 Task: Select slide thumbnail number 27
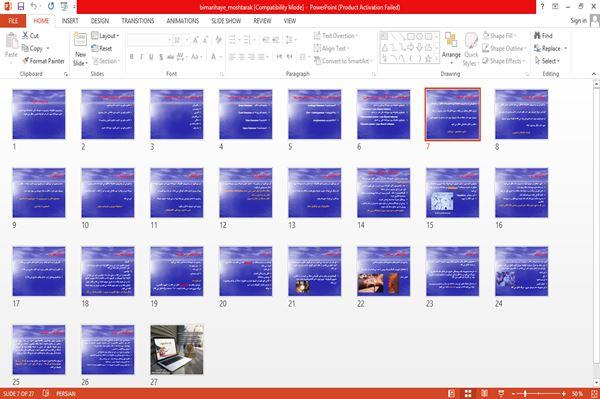(177, 350)
